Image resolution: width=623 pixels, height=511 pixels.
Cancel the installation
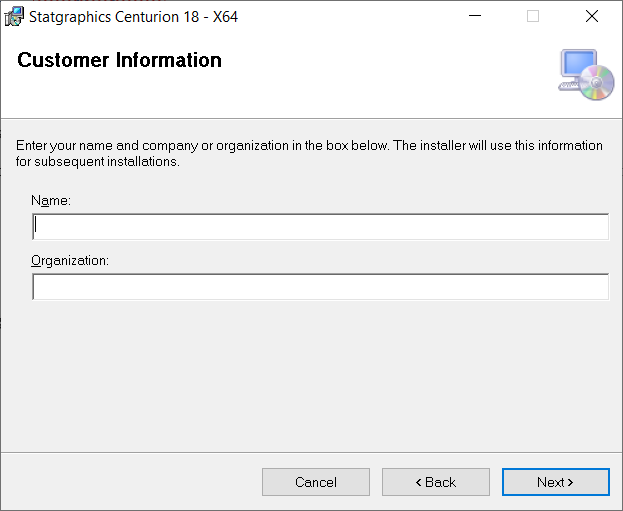pyautogui.click(x=315, y=482)
